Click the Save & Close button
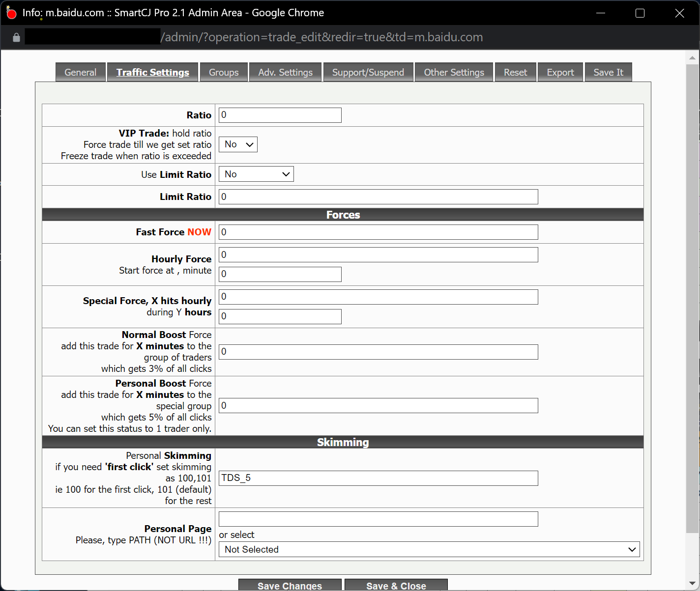Screen dimensions: 700x591 coord(396,585)
